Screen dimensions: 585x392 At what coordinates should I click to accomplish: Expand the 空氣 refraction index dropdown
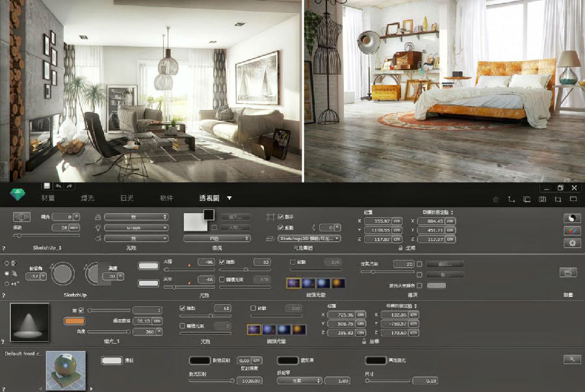[x=300, y=380]
